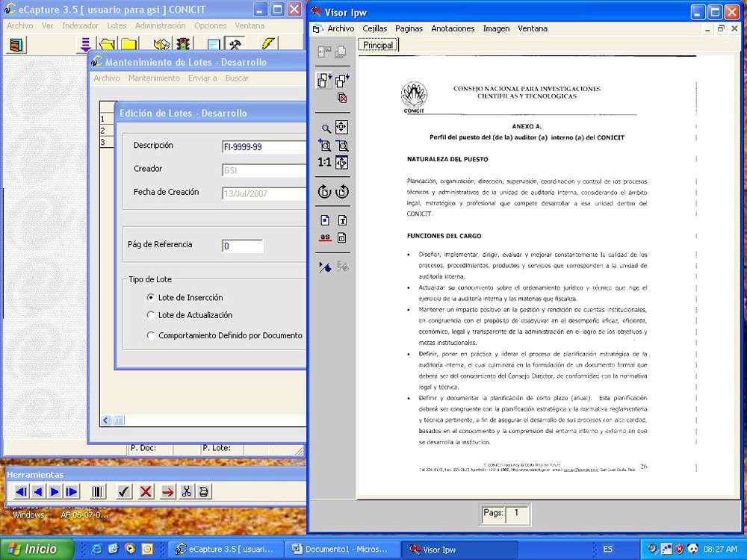Viewport: 747px width, 560px height.
Task: Click the red underlined 'as' annotation icon
Action: point(325,238)
